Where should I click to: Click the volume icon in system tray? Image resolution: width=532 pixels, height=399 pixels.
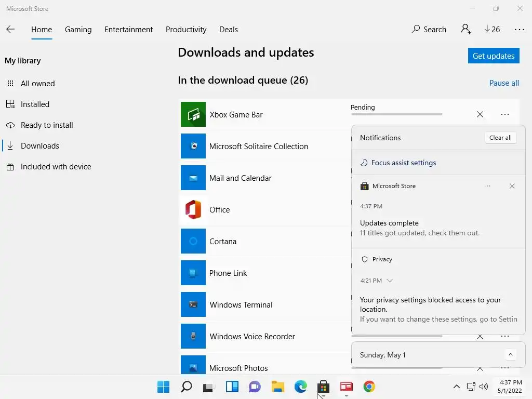click(484, 387)
